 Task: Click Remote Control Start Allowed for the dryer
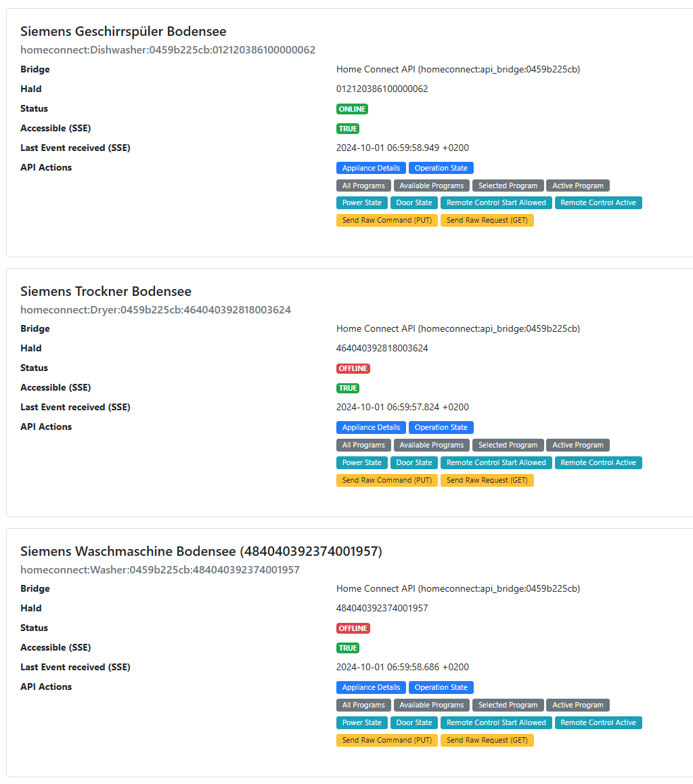(x=496, y=462)
